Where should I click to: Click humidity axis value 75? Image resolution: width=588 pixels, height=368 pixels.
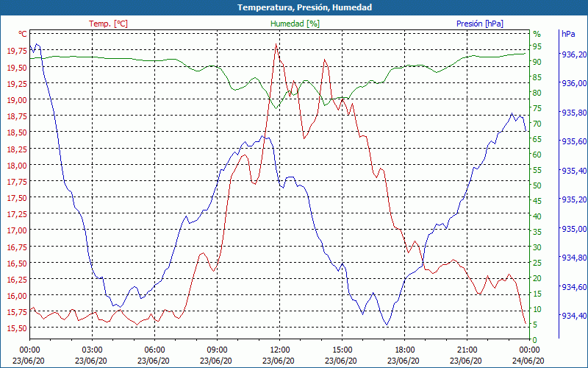coord(537,108)
